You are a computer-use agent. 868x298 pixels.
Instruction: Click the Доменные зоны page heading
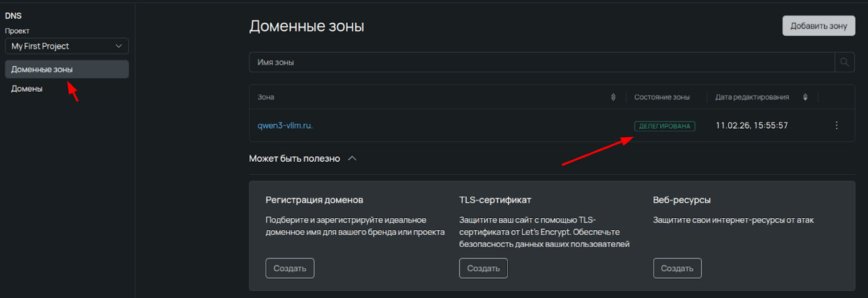coord(307,26)
